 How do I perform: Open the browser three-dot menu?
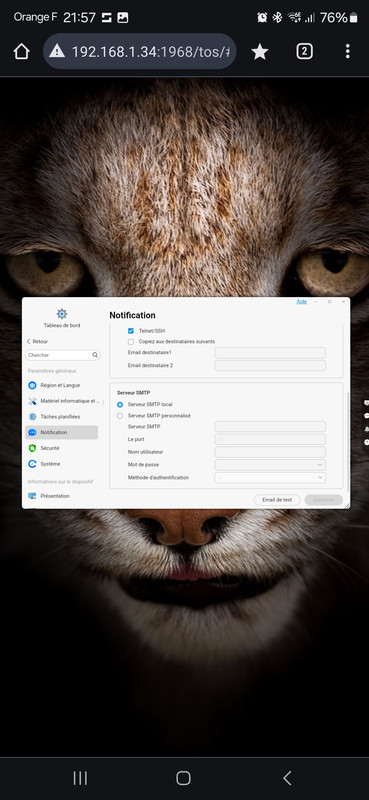tap(348, 51)
